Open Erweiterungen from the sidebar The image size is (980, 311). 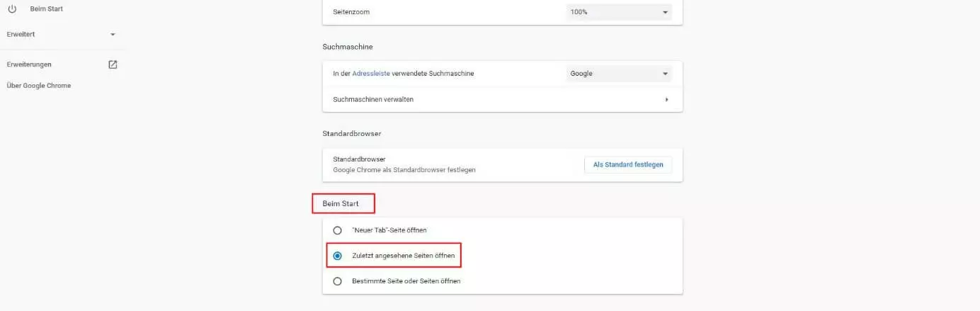(x=29, y=64)
